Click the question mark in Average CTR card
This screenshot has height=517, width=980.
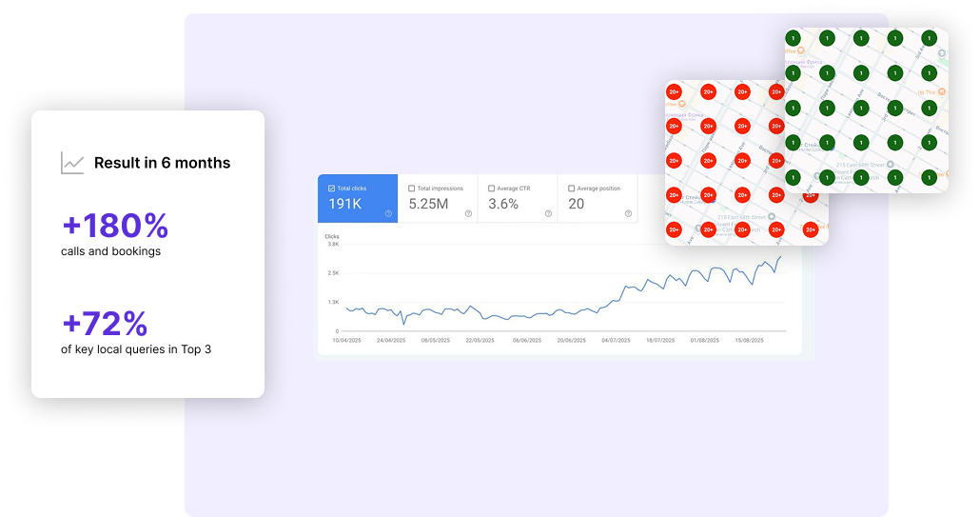click(548, 213)
